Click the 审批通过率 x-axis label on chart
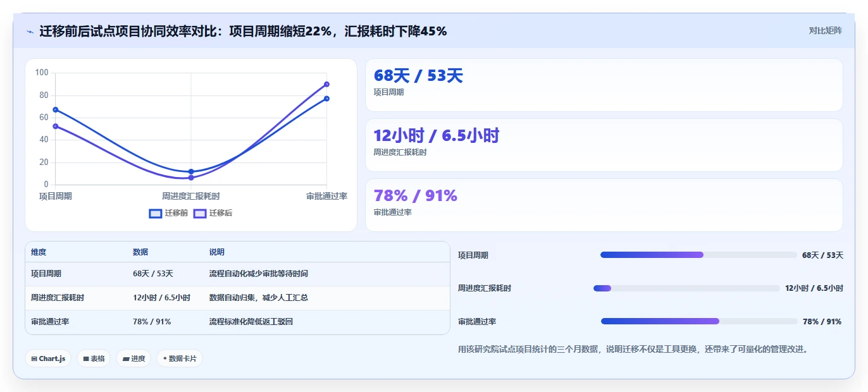This screenshot has height=392, width=868. 326,196
